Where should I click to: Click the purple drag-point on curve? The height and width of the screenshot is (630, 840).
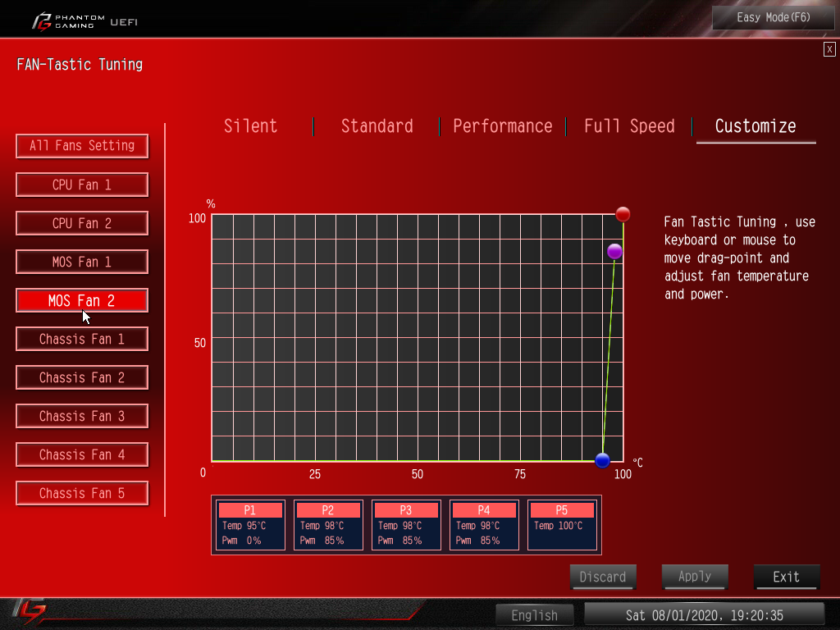point(614,251)
